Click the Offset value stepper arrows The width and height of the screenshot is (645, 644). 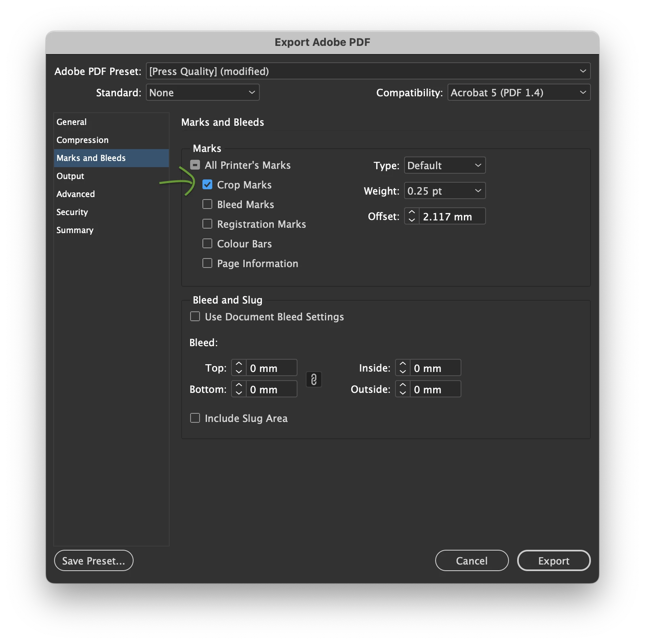[x=412, y=216]
